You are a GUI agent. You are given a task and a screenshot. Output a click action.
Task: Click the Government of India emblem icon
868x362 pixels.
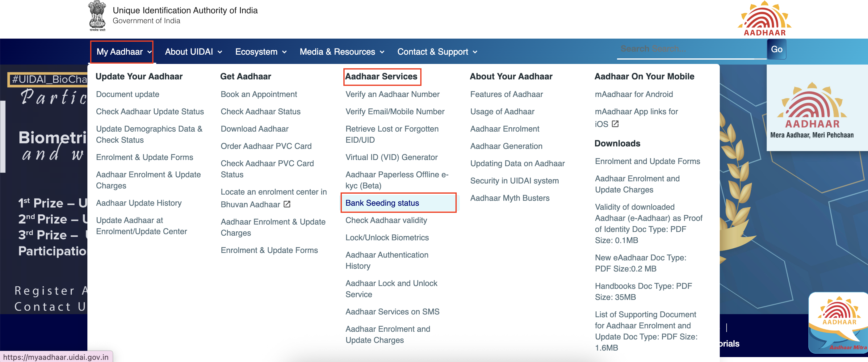(97, 16)
